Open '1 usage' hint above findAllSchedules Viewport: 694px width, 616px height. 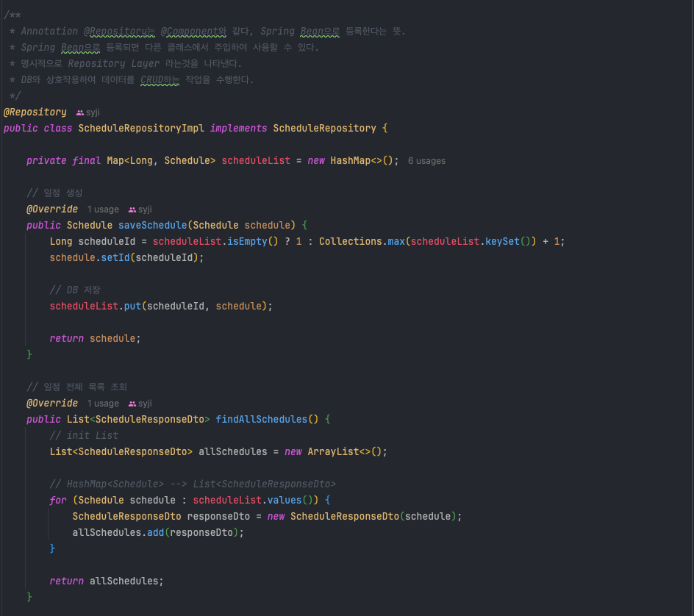[x=103, y=404]
